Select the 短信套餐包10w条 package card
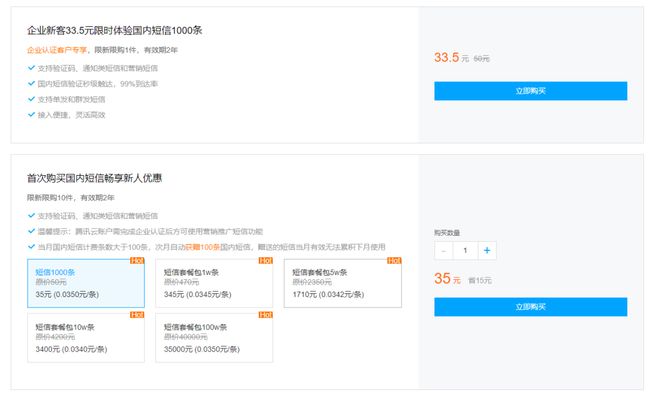 86,337
